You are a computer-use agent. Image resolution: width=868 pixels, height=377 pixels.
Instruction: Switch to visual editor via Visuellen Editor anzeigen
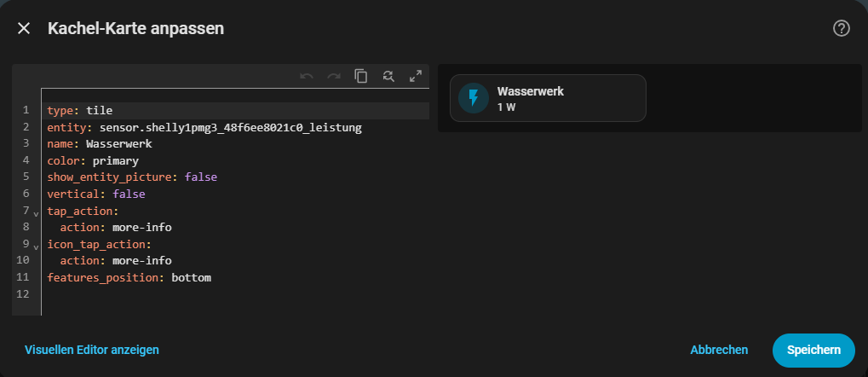(92, 350)
